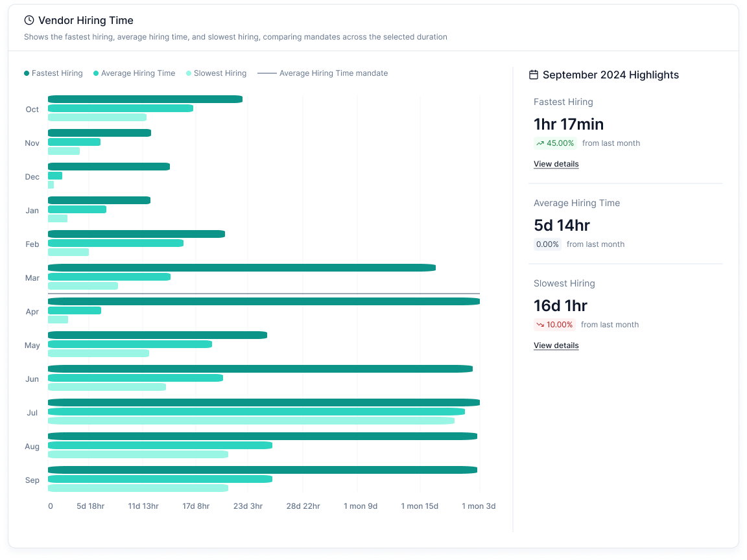Screen dimensions: 747x560
Task: Click the 16d 1hr Slowest Hiring value
Action: tap(560, 305)
